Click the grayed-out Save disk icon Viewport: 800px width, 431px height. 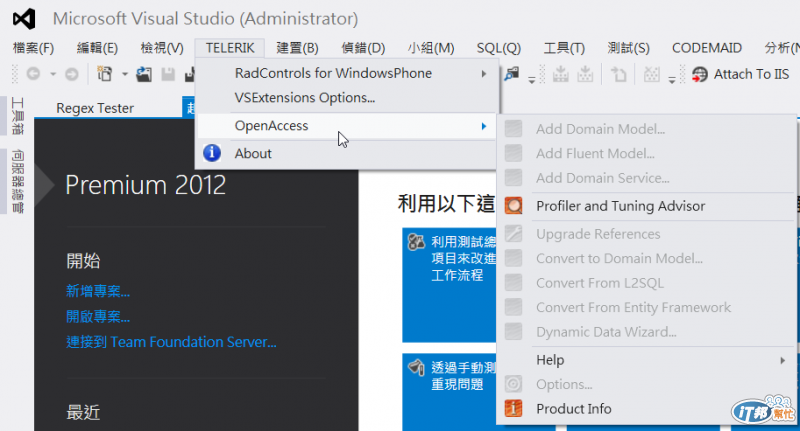coord(168,74)
